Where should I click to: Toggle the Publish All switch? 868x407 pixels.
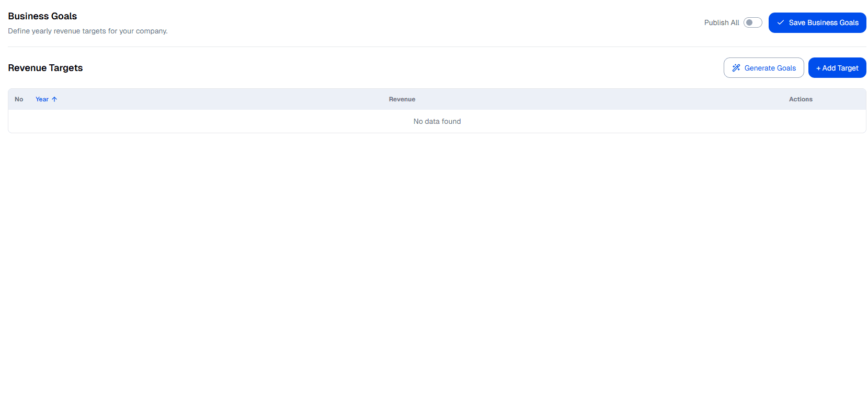[752, 22]
